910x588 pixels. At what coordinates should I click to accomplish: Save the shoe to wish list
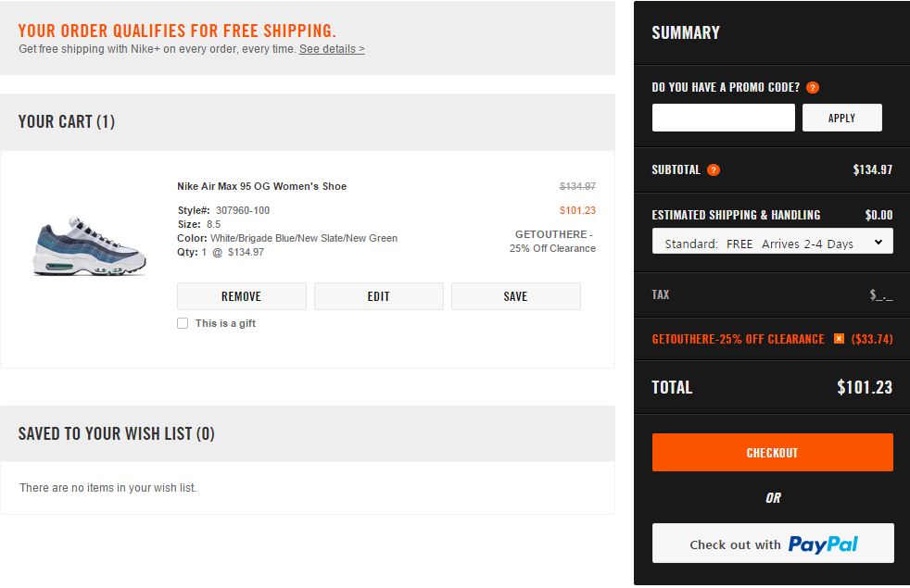pos(515,296)
